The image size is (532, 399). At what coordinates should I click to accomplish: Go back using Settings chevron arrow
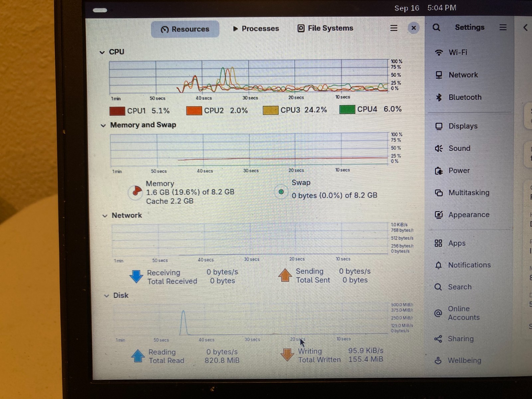click(x=525, y=28)
